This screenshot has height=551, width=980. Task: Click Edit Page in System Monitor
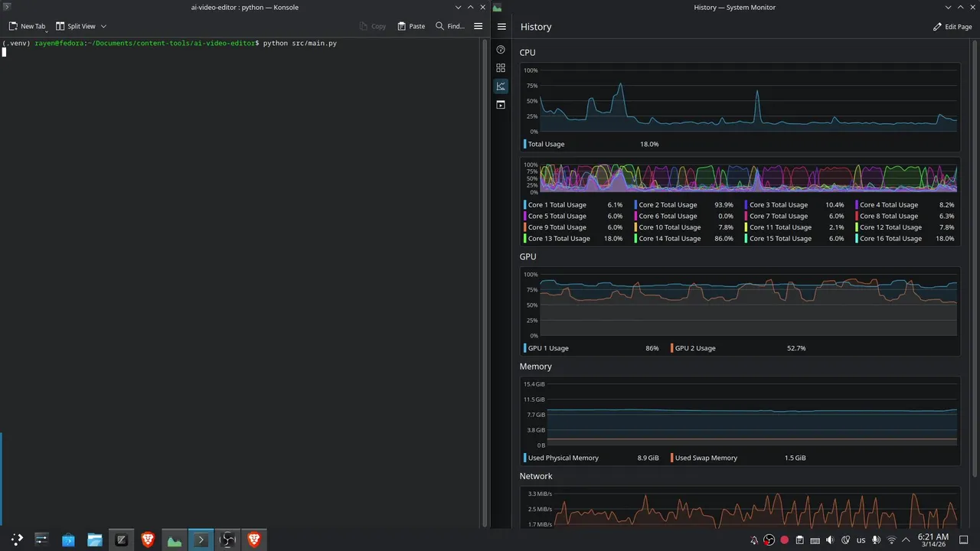click(952, 27)
